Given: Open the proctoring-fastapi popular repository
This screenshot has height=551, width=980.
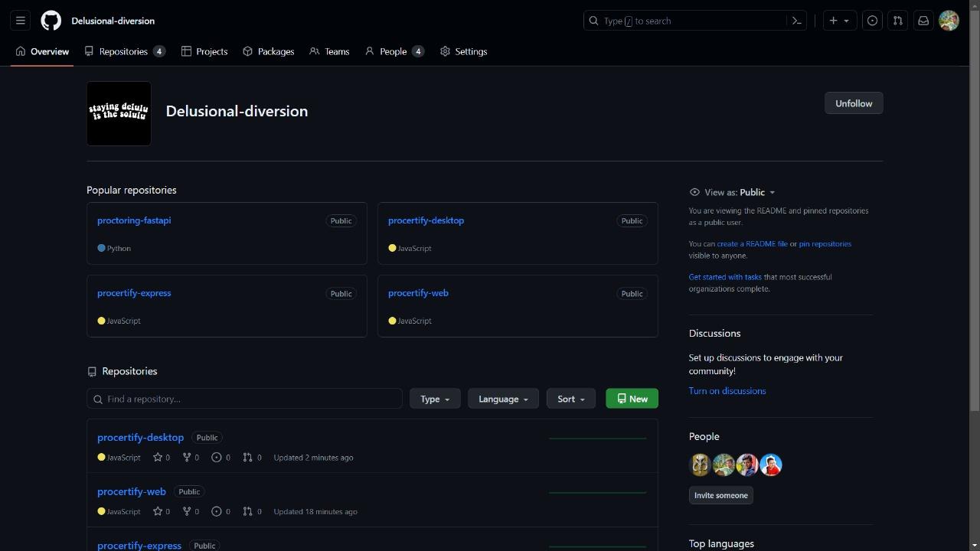Looking at the screenshot, I should 134,220.
